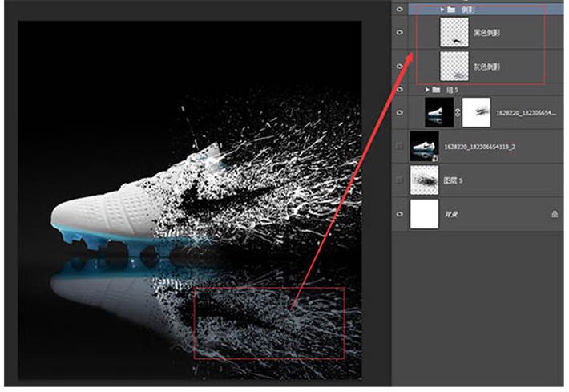Click the lock icon on the 背景 layer

(x=555, y=214)
